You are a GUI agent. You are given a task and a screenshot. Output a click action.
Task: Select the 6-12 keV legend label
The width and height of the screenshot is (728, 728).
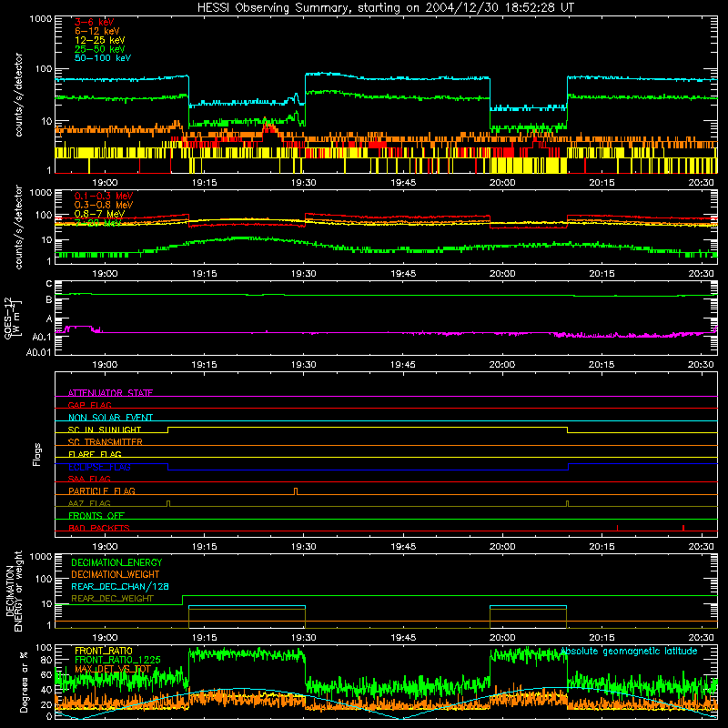(97, 31)
